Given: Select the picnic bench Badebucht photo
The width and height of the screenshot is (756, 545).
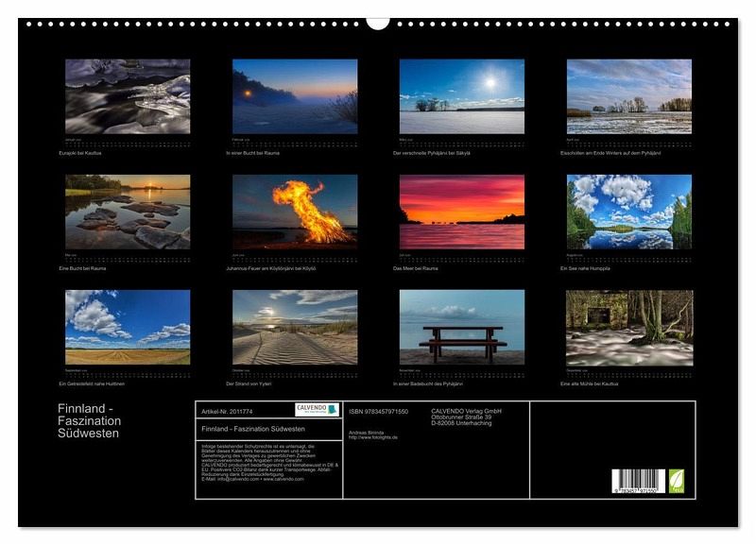Looking at the screenshot, I should tap(461, 327).
